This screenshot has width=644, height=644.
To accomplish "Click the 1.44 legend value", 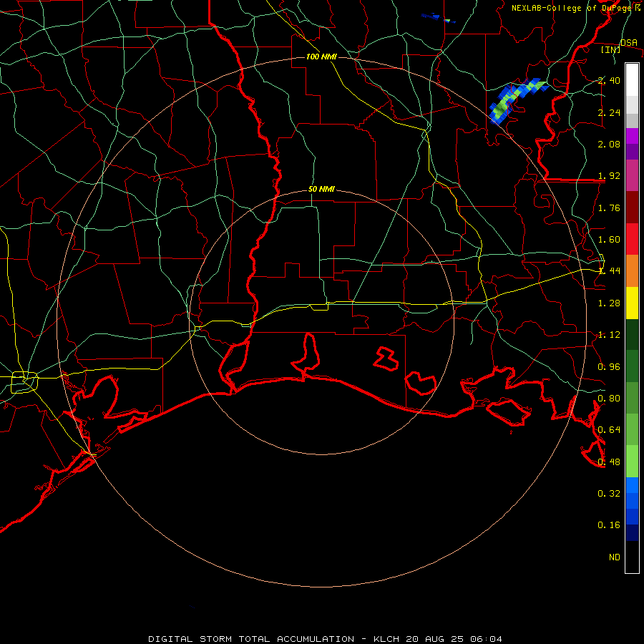I will point(609,270).
